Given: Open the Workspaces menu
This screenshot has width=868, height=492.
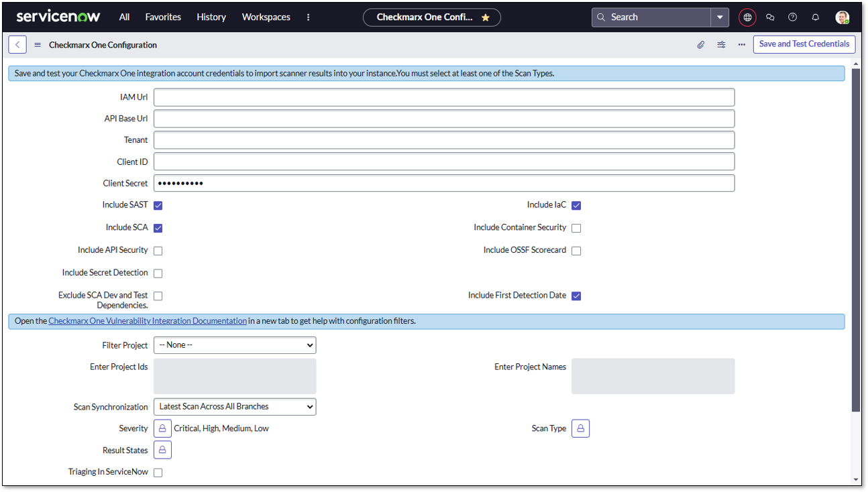Looking at the screenshot, I should [266, 17].
